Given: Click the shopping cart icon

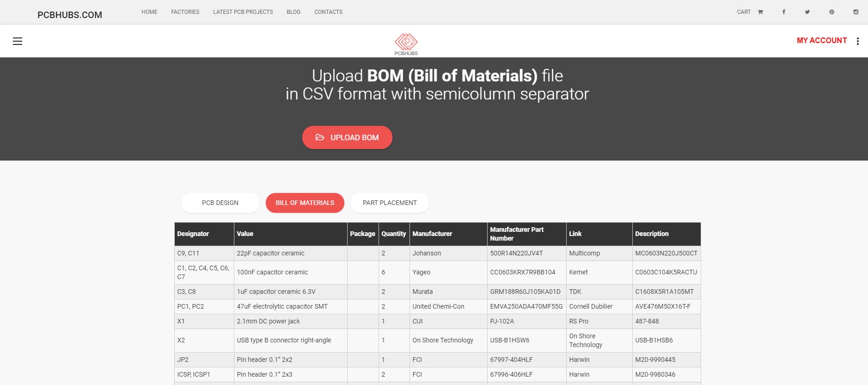Looking at the screenshot, I should point(760,12).
